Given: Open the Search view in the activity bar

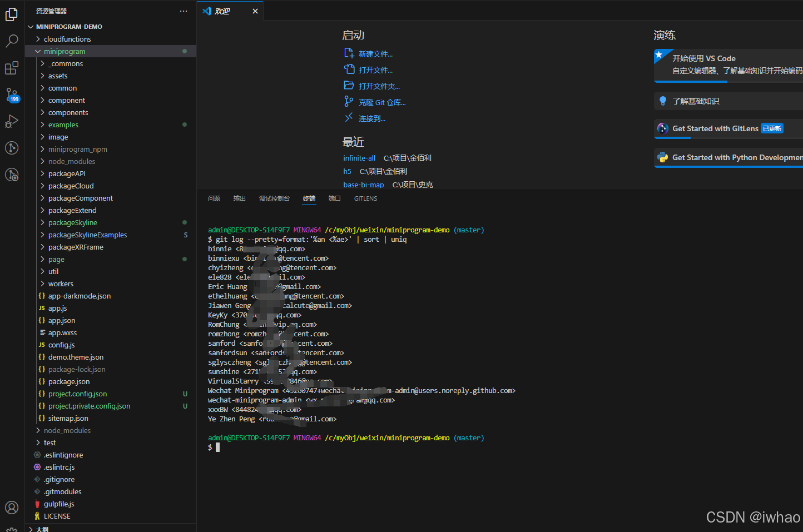Looking at the screenshot, I should click(x=12, y=41).
